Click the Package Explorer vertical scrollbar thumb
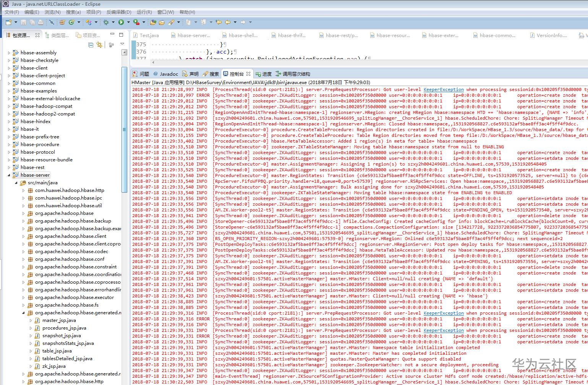Image resolution: width=588 pixels, height=385 pixels. coord(124,130)
